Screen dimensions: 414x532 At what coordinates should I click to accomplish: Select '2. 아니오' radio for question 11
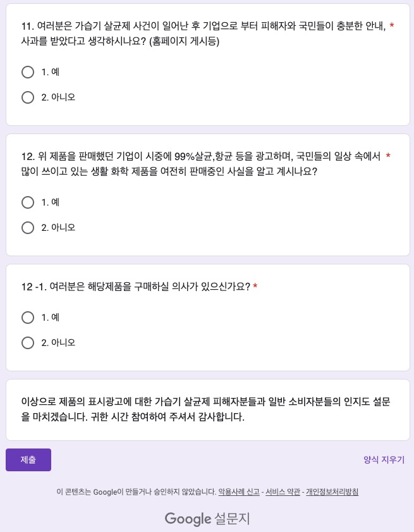28,97
